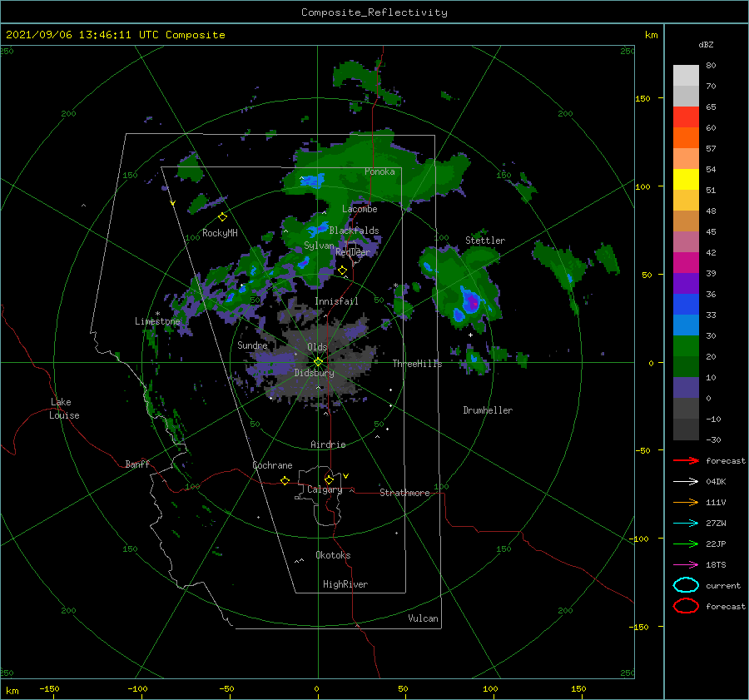
Task: Click the cyan 27ZW arrow in legend
Action: (x=686, y=524)
